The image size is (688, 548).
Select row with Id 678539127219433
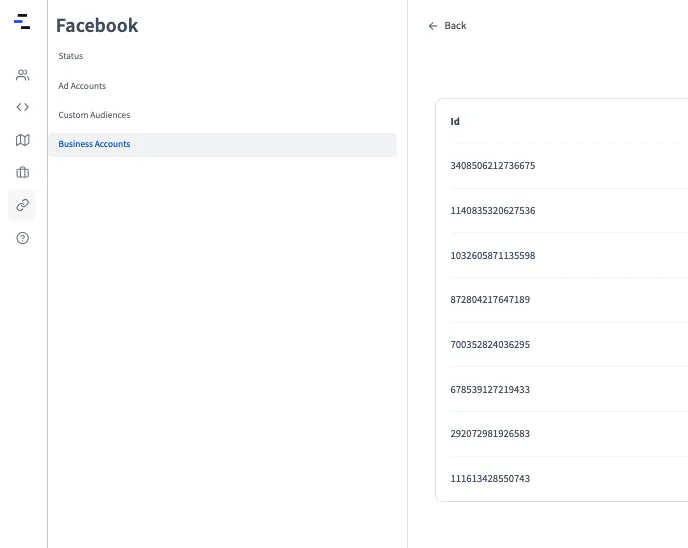tap(569, 390)
